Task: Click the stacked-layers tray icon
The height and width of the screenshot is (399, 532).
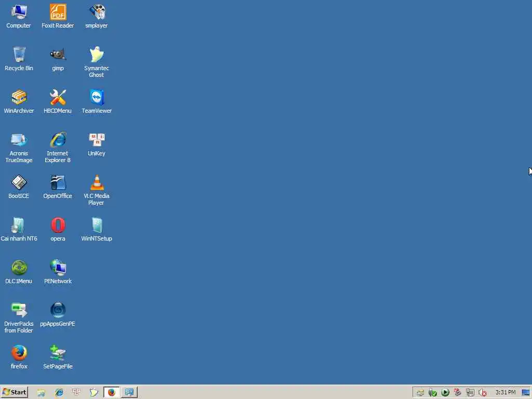Action: tap(420, 393)
